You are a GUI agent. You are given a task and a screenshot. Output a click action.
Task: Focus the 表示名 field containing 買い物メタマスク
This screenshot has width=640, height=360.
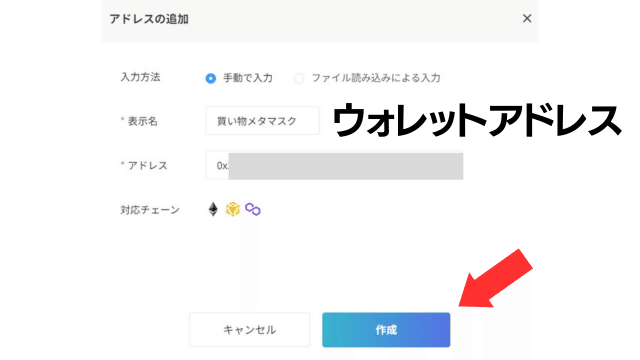[262, 121]
